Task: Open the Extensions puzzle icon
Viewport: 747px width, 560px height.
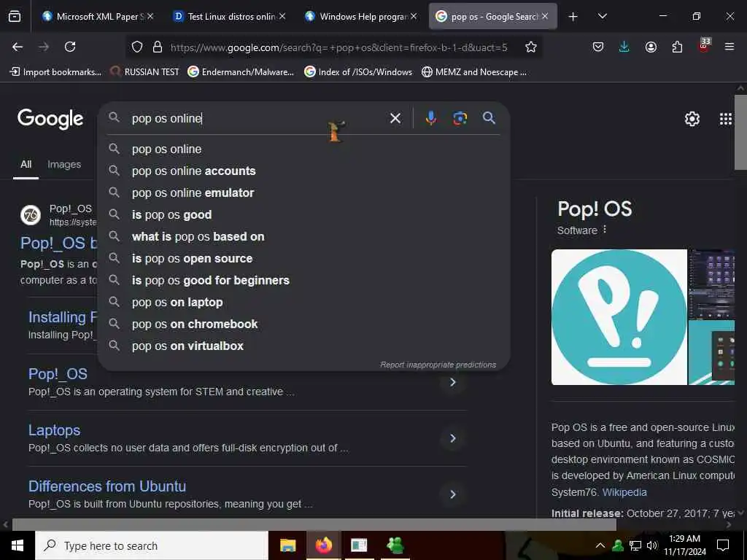Action: pyautogui.click(x=677, y=47)
